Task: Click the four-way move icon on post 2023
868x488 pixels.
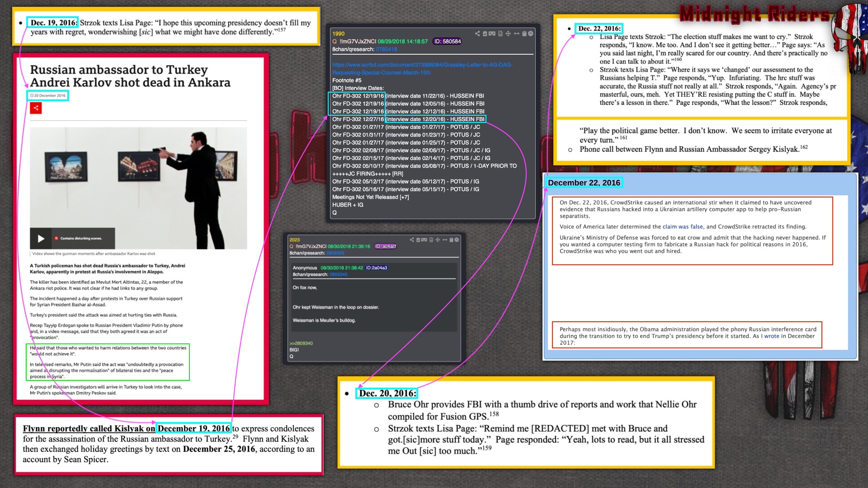Action: point(438,239)
